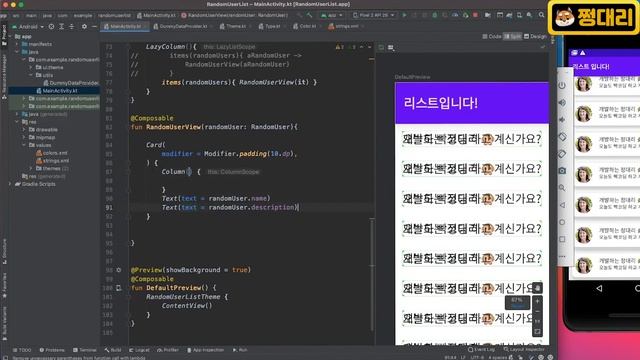Open Type.kt editor tab
The image size is (640, 360).
(x=272, y=27)
